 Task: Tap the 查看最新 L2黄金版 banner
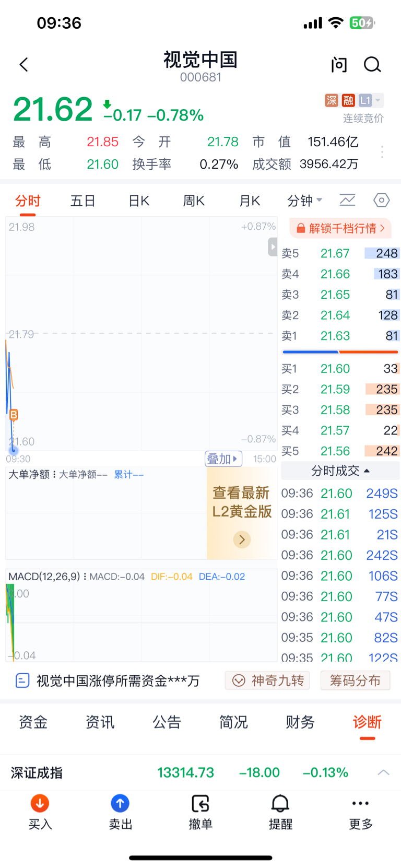point(242,512)
